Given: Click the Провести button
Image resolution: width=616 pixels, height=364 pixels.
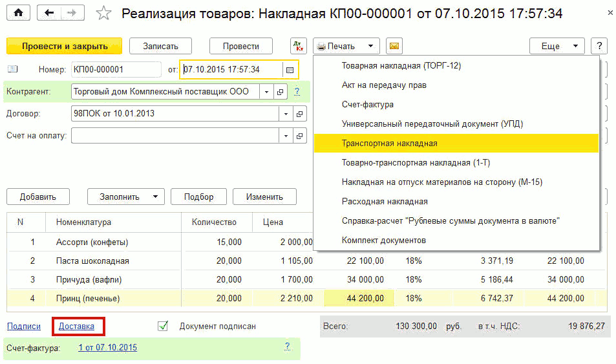Looking at the screenshot, I should tap(241, 46).
